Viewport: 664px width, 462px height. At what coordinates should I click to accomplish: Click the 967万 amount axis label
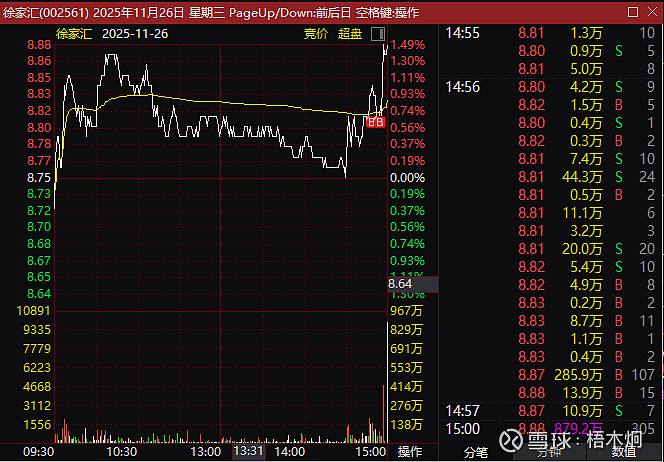pyautogui.click(x=406, y=311)
